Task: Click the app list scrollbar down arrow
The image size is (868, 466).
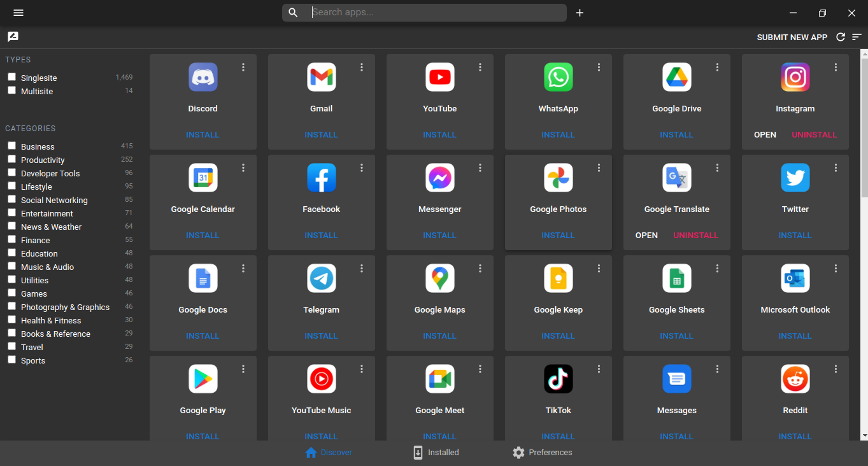Action: coord(864,435)
